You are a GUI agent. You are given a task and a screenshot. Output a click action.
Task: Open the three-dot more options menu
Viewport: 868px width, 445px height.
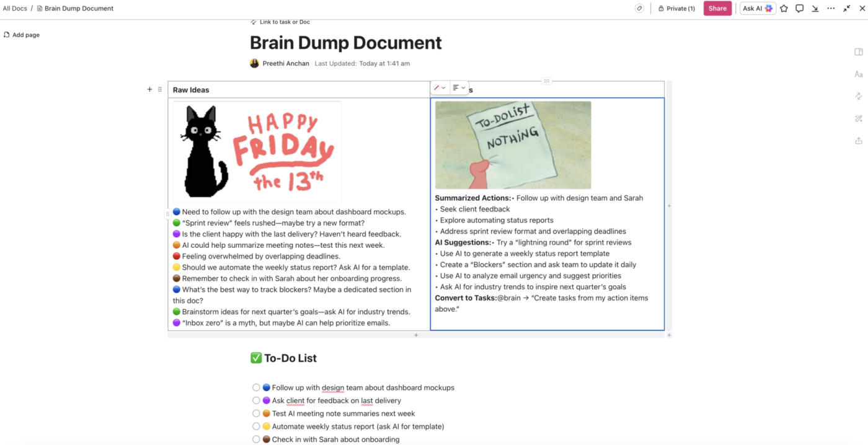831,9
